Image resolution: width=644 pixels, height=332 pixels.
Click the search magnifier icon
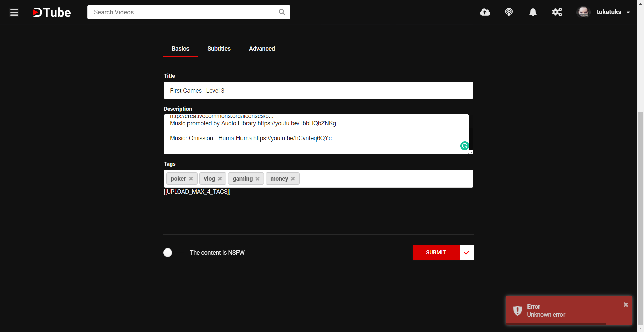282,12
